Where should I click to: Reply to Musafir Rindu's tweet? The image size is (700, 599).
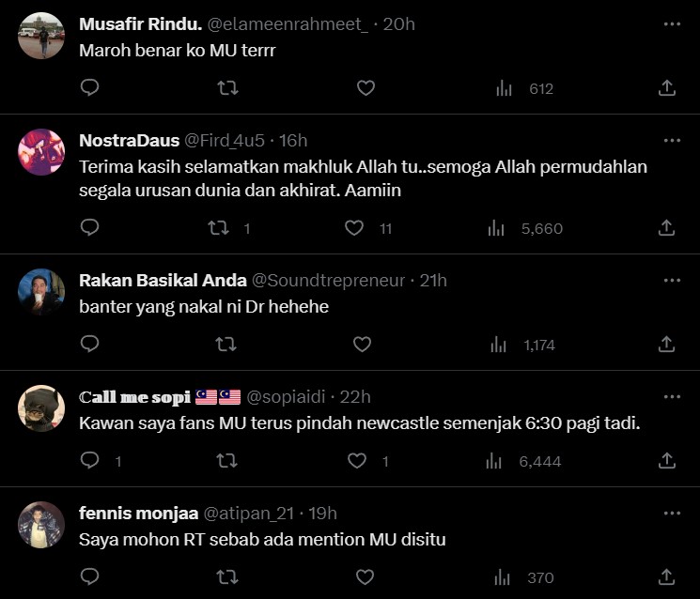point(90,88)
